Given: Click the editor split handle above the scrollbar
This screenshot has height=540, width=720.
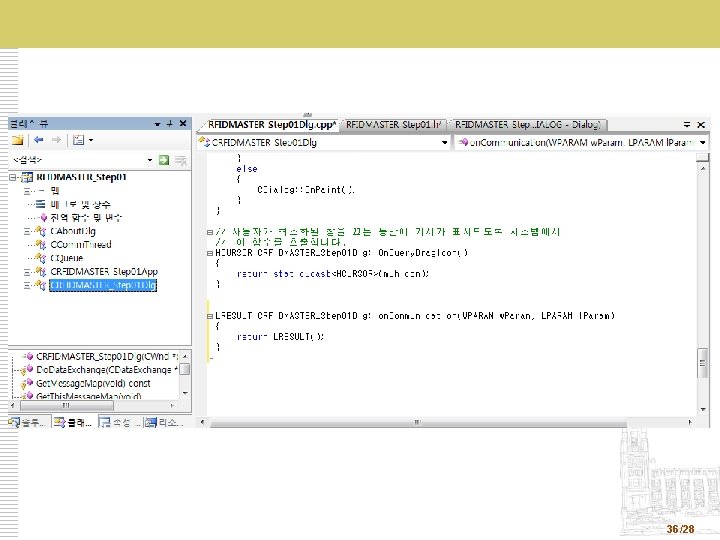Looking at the screenshot, I should pos(703,158).
